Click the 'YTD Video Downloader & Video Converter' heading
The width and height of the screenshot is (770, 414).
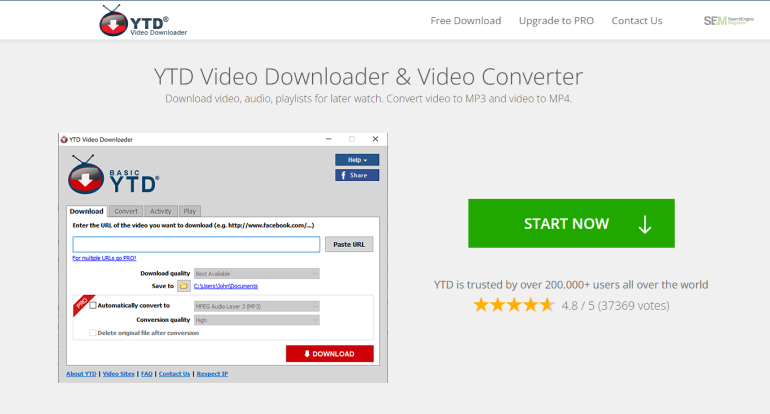click(368, 76)
